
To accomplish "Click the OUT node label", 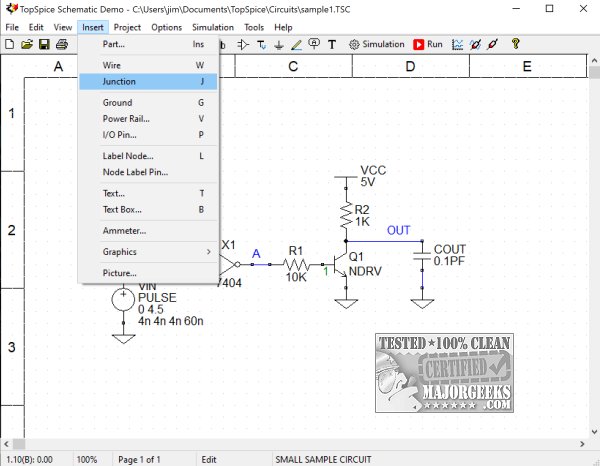I will (398, 230).
